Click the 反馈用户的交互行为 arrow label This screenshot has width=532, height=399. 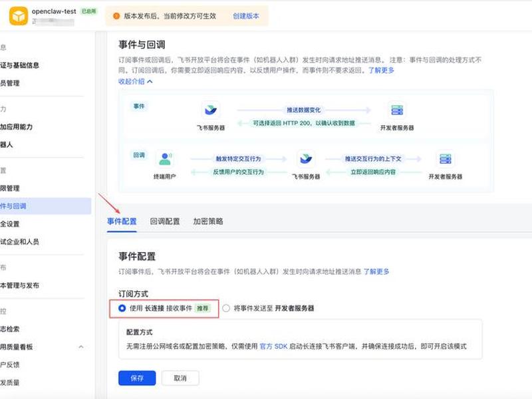tap(239, 172)
